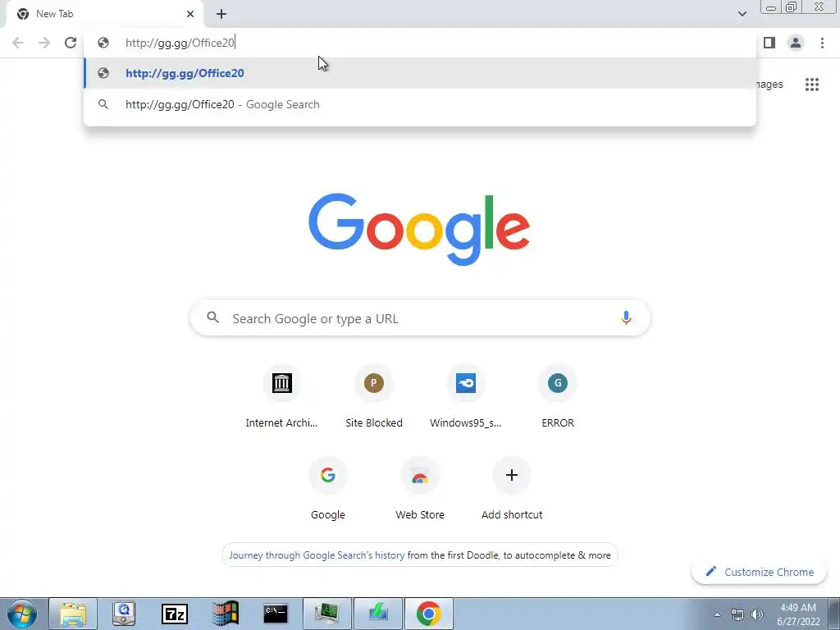Launch 7-Zip from the taskbar
Viewport: 840px width, 630px height.
tap(175, 614)
